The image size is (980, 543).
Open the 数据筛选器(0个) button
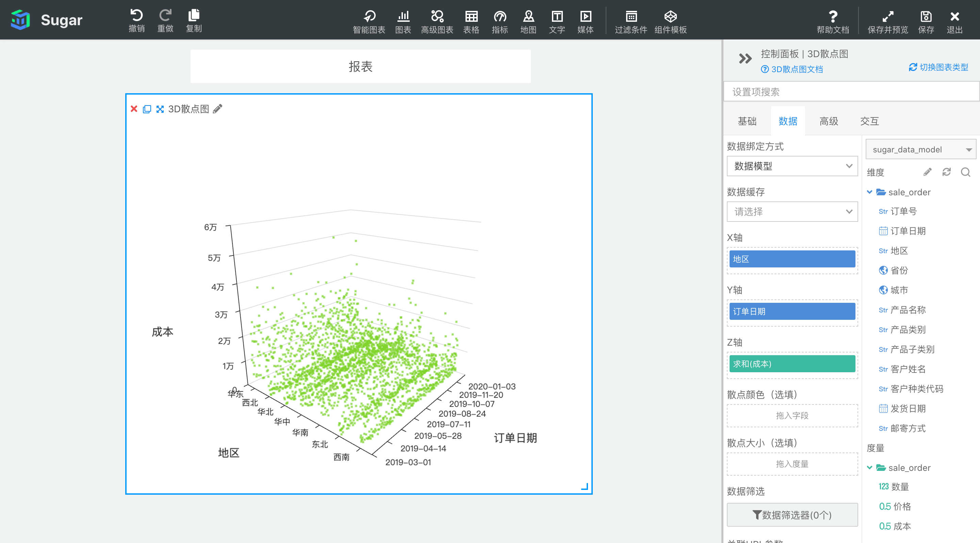pyautogui.click(x=792, y=515)
